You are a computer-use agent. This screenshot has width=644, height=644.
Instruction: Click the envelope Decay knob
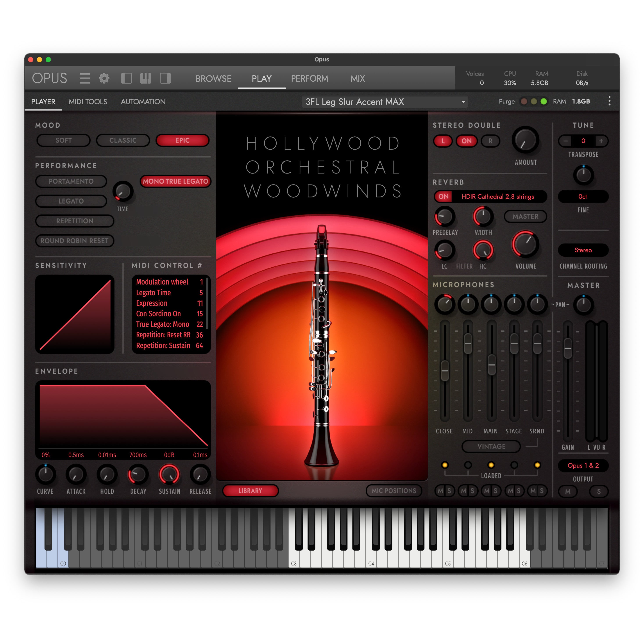click(138, 474)
